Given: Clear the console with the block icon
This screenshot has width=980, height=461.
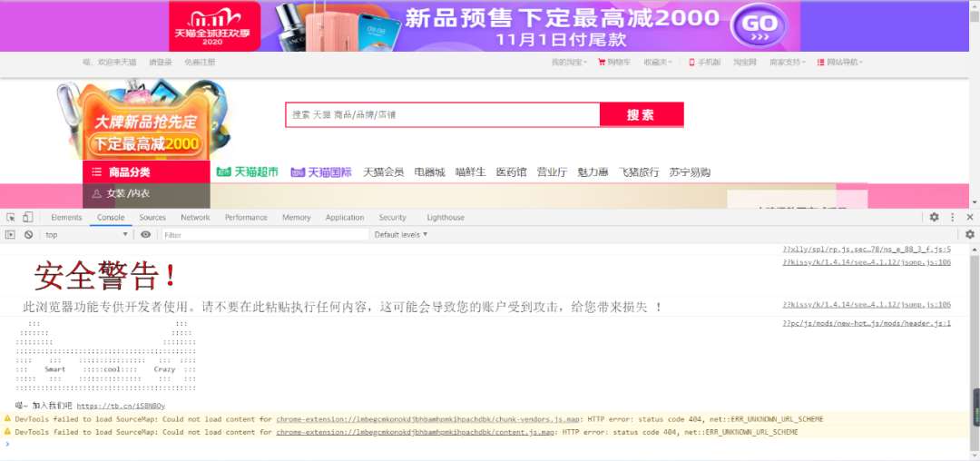Looking at the screenshot, I should (x=29, y=235).
